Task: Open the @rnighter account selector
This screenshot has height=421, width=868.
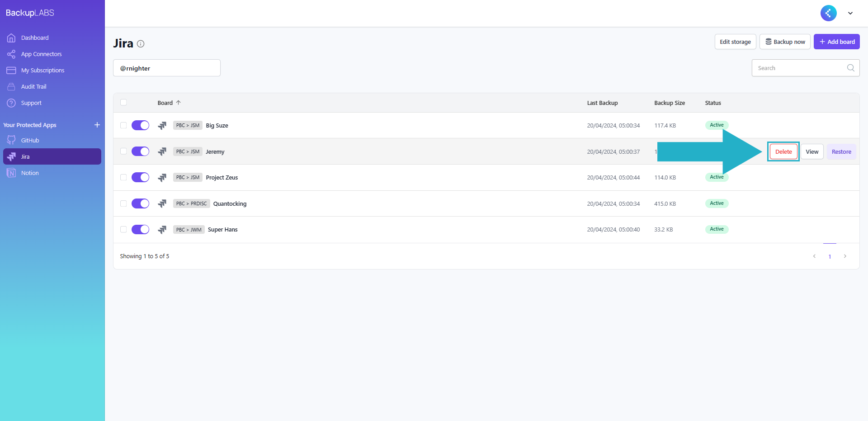Action: [167, 68]
